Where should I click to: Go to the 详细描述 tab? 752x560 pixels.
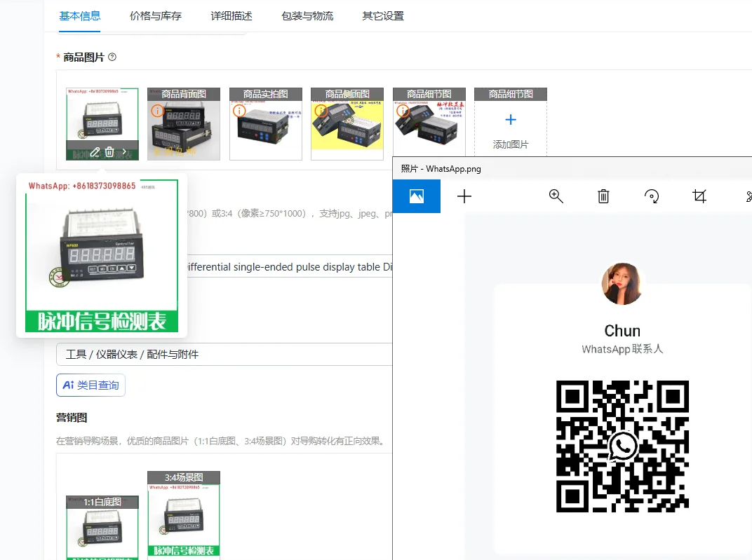pos(231,16)
